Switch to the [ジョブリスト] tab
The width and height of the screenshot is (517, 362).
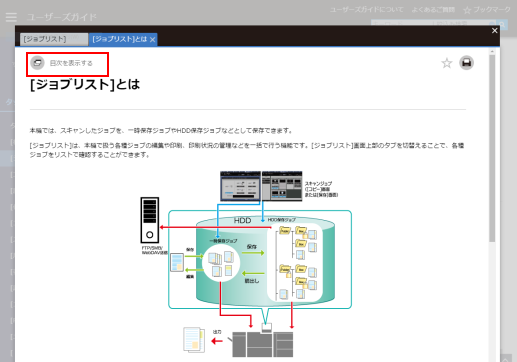click(x=54, y=39)
